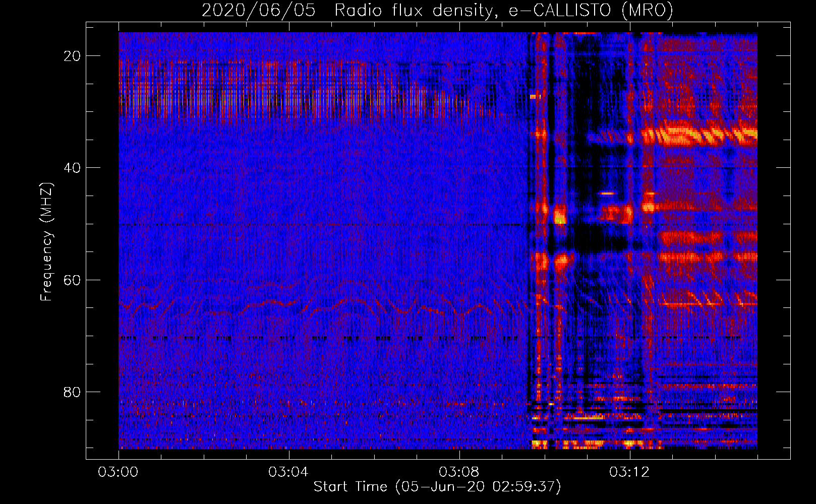The image size is (816, 504).
Task: Click the '60' frequency tick label
Action: pos(73,280)
